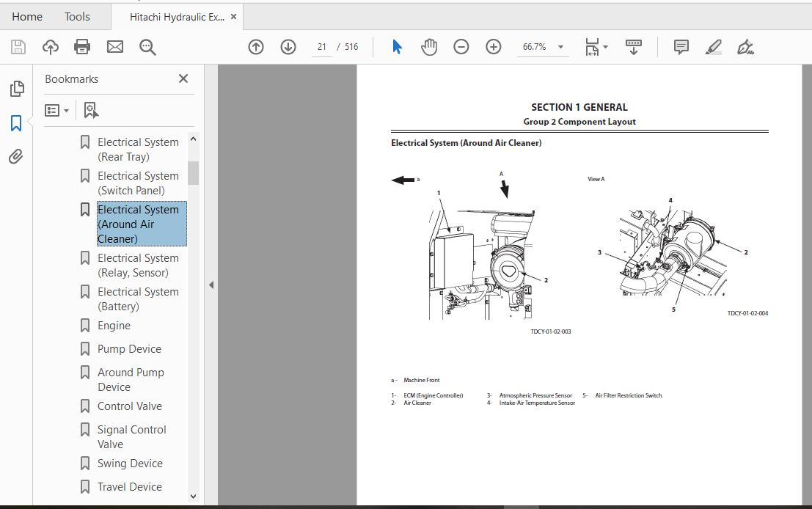The image size is (812, 509).
Task: Activate the Hand pan tool
Action: tap(429, 47)
